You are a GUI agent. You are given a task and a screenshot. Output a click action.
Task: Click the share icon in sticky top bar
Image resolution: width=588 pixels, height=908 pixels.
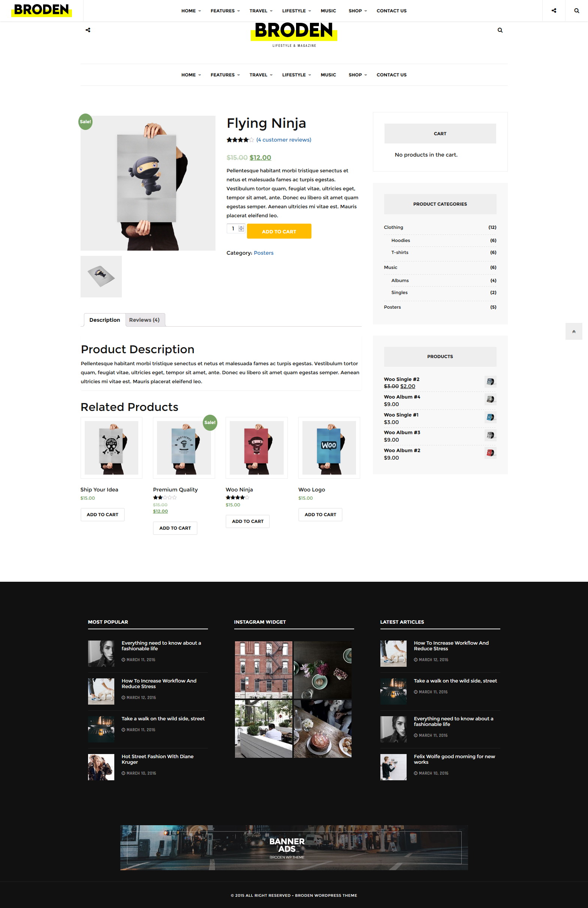[x=554, y=11]
